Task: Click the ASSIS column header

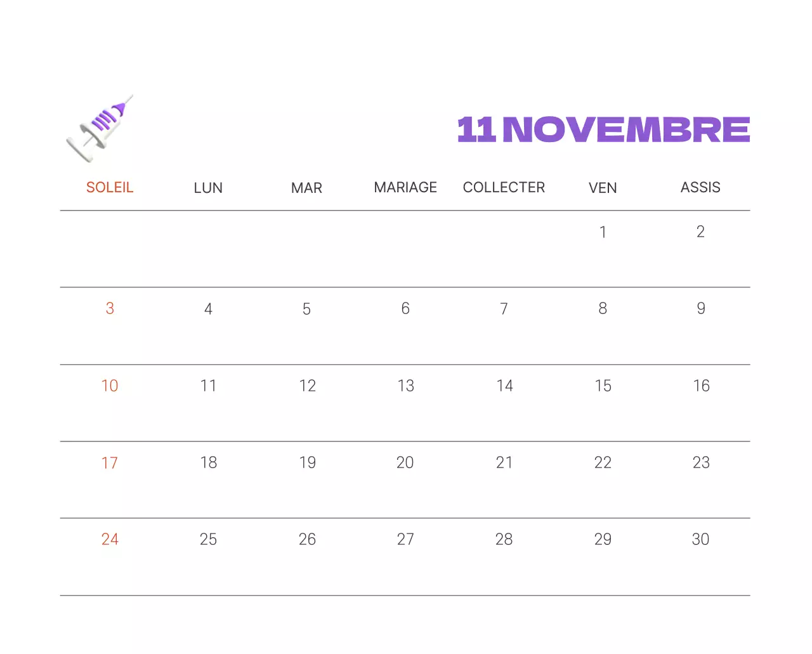Action: point(700,188)
